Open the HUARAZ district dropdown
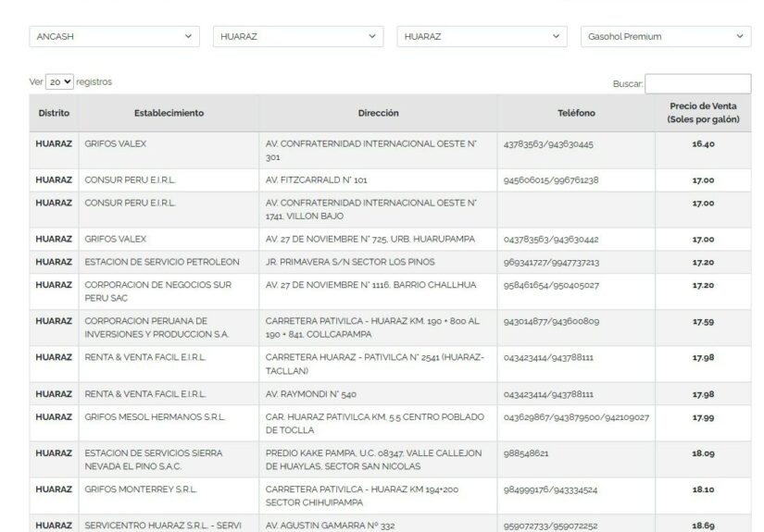Viewport: 764px width, 532px height. click(482, 37)
